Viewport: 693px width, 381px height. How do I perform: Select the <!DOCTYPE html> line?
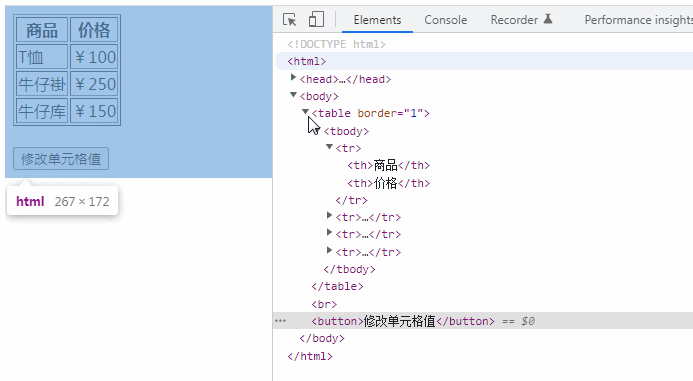click(x=336, y=44)
